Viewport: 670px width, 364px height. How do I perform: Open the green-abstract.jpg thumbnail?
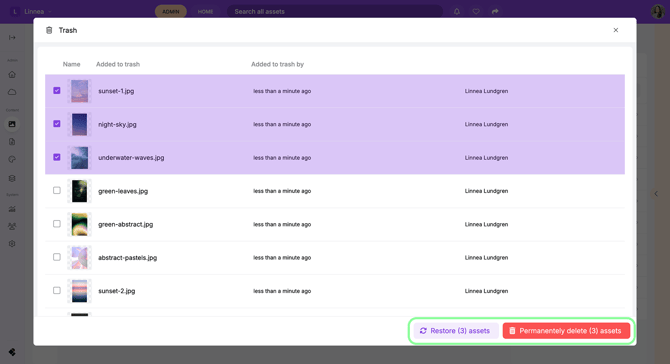[x=79, y=224]
